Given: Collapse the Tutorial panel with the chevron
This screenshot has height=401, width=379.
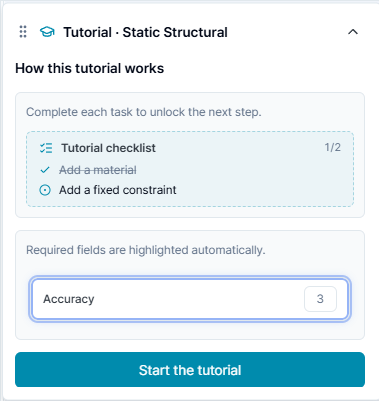Looking at the screenshot, I should coord(353,32).
